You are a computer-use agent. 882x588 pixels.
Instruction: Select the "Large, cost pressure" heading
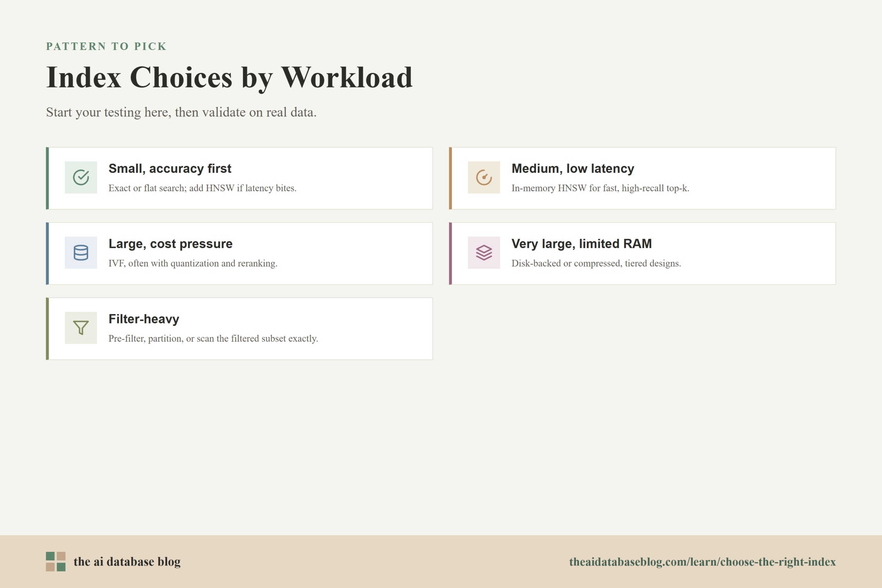(x=171, y=244)
